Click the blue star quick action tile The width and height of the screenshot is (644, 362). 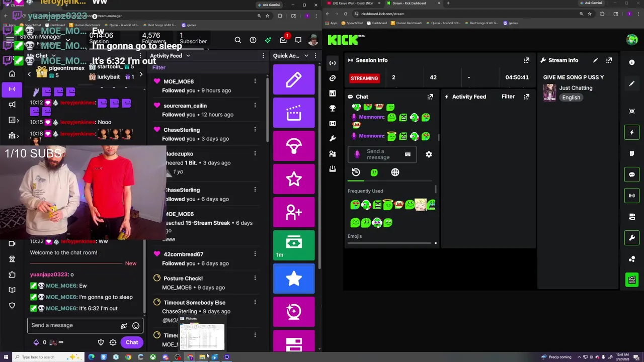[x=294, y=279]
